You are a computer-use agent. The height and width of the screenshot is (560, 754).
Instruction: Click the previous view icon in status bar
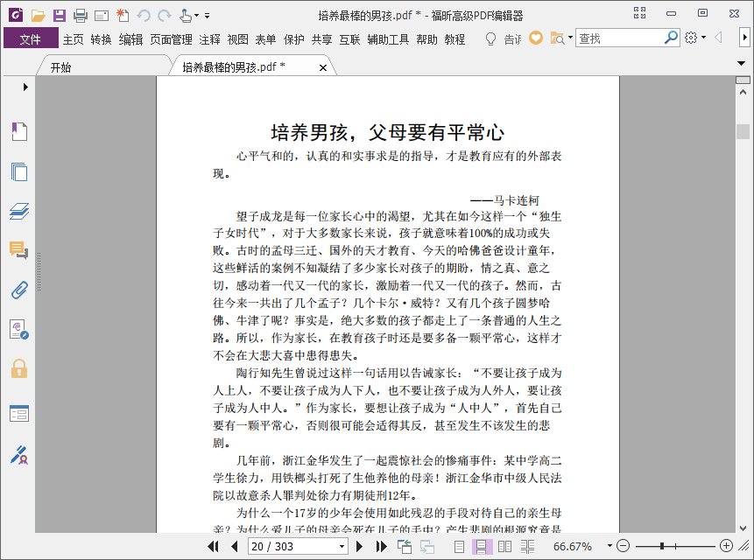point(405,546)
